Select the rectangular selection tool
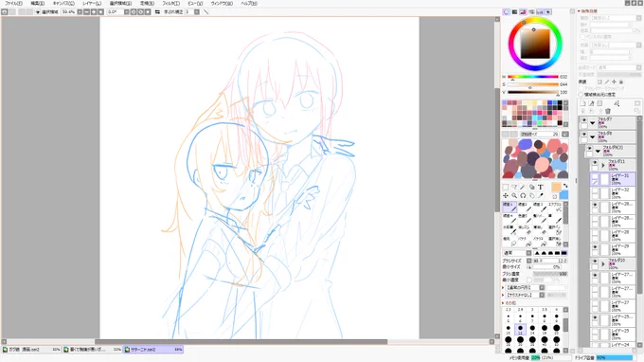 (506, 187)
